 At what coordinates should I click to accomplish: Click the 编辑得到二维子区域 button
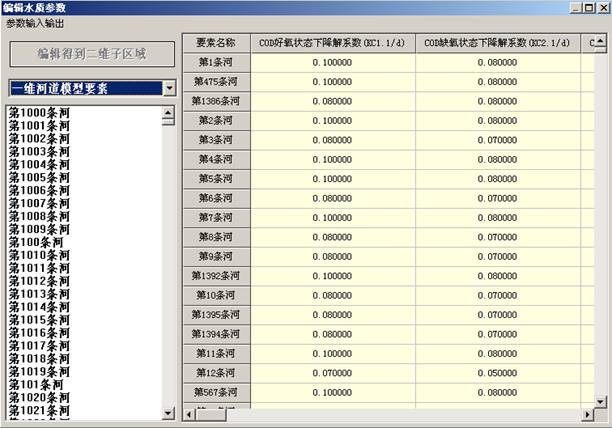tap(91, 53)
